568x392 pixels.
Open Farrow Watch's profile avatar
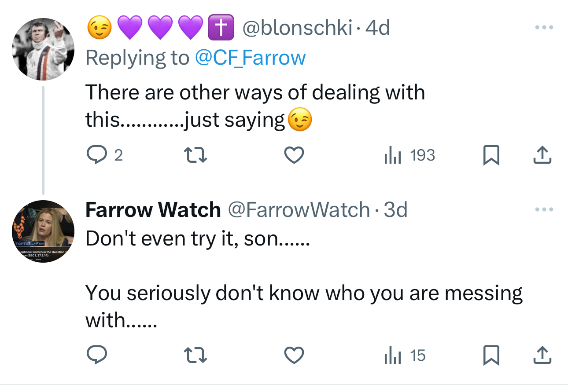43,231
